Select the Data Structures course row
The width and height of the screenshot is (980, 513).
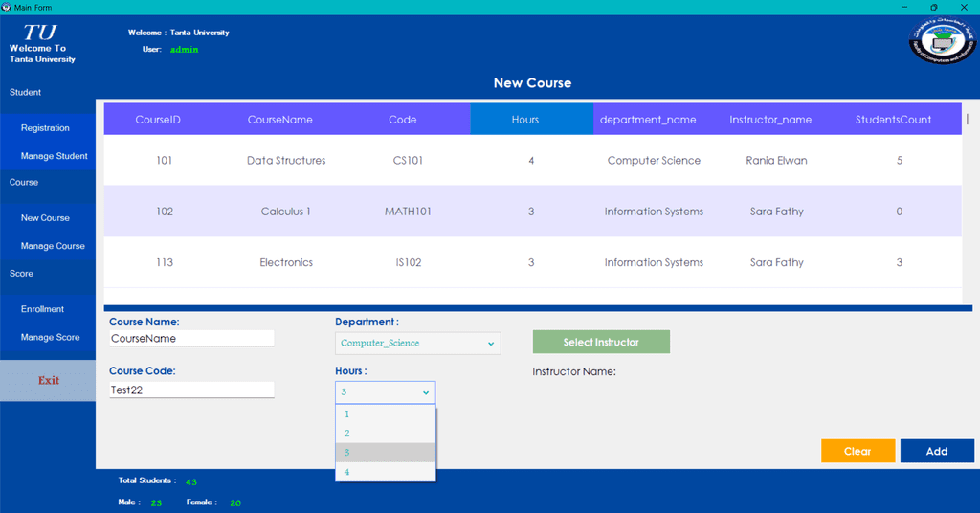click(286, 161)
